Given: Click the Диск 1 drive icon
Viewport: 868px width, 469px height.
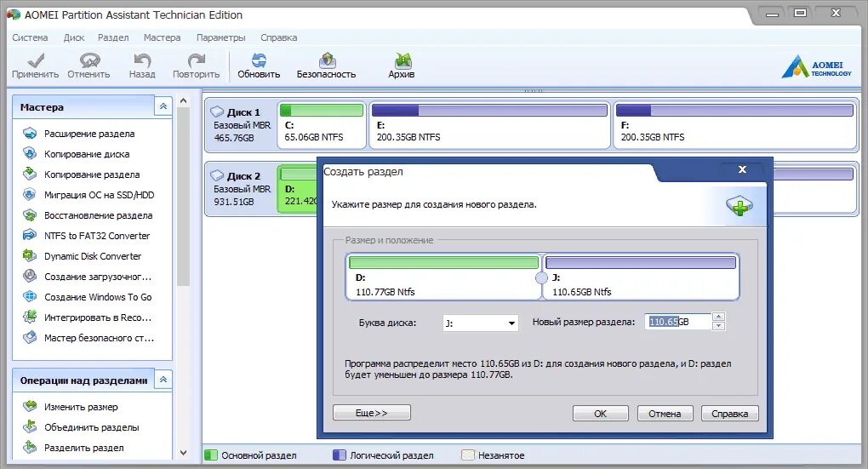Looking at the screenshot, I should (x=217, y=112).
